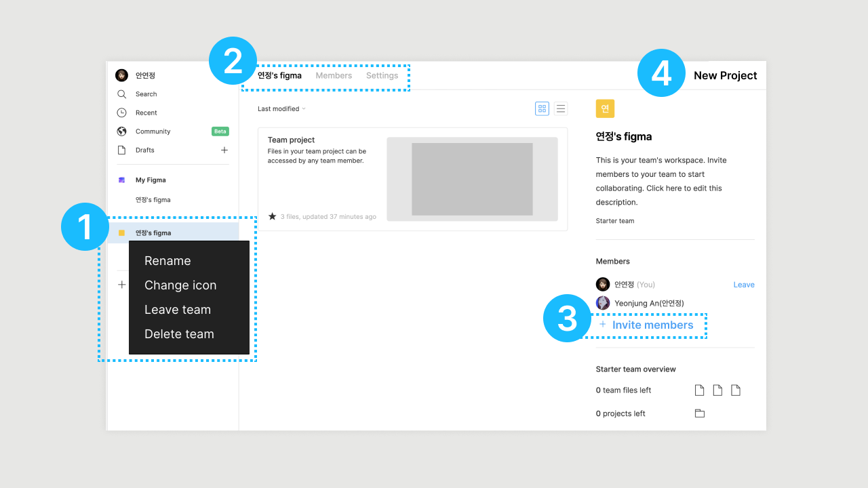Add a new draft with plus icon
The image size is (868, 488).
[x=224, y=150]
